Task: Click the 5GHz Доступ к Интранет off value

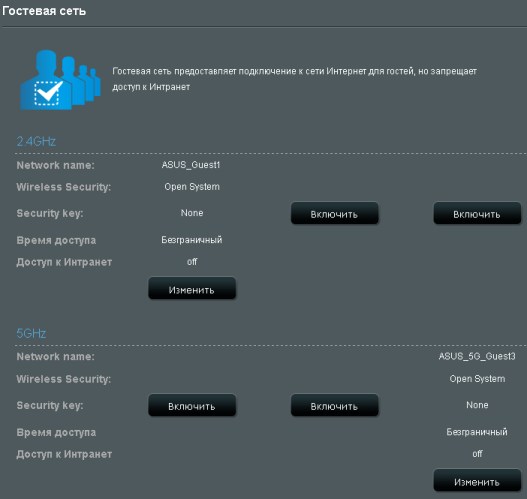Action: (477, 454)
